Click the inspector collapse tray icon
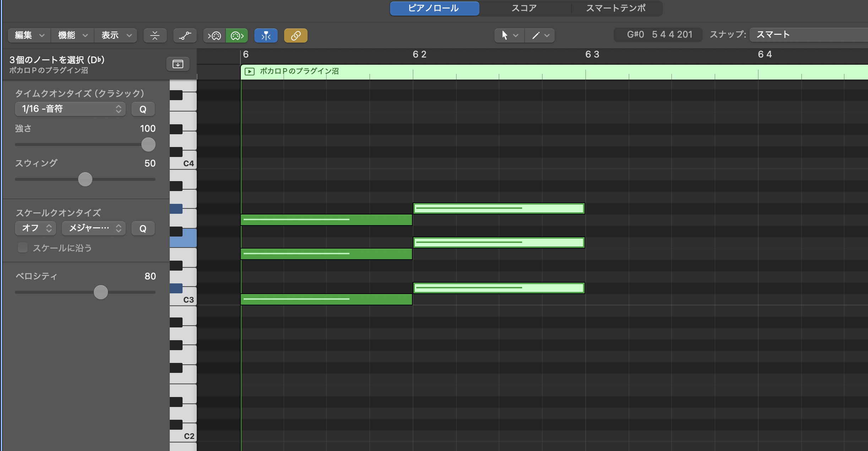 (178, 64)
